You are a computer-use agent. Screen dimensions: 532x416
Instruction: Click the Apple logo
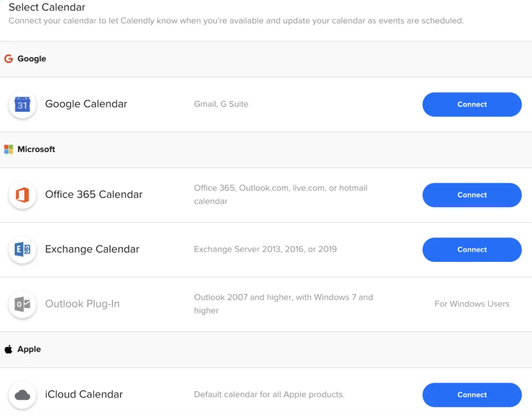click(x=8, y=349)
